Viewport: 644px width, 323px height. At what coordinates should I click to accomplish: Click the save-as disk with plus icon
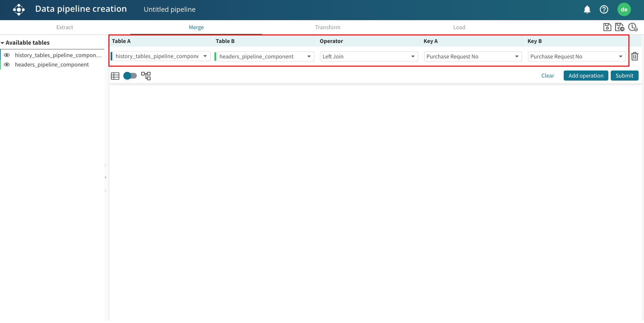(x=619, y=27)
